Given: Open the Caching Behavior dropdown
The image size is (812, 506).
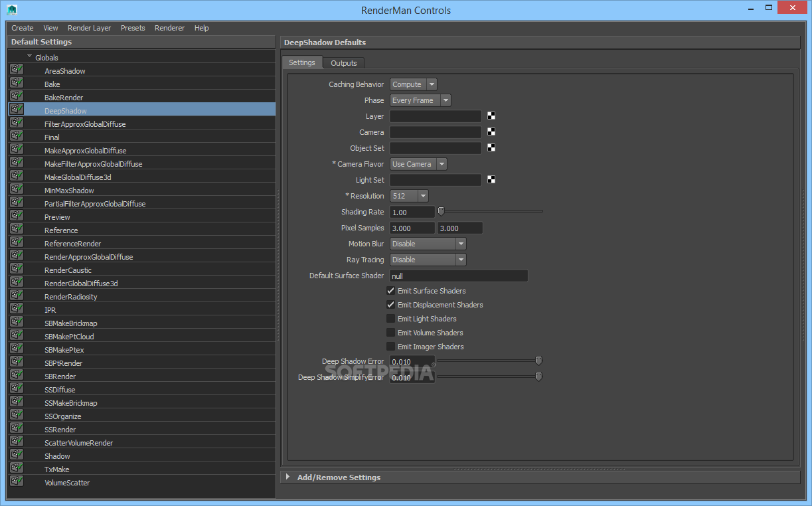Looking at the screenshot, I should [x=413, y=84].
